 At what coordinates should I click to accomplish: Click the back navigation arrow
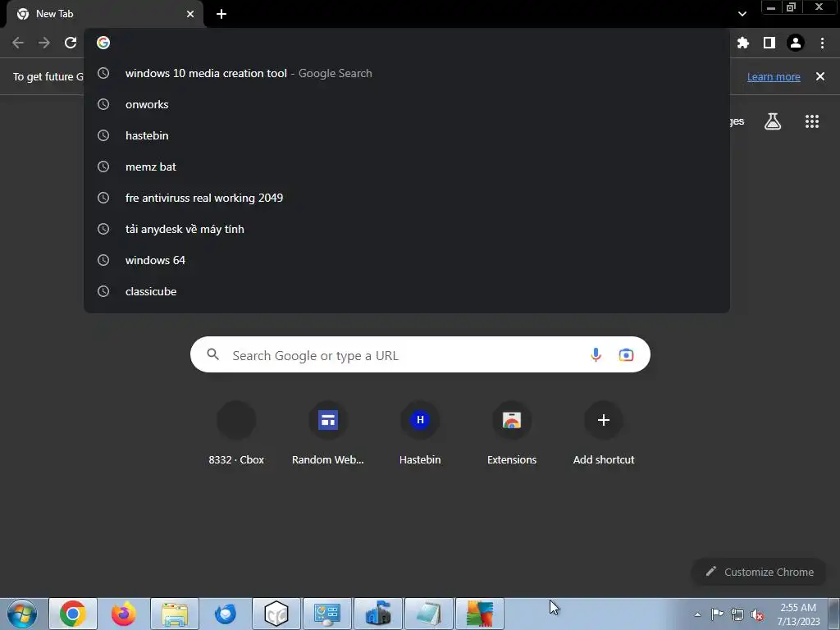click(x=18, y=43)
